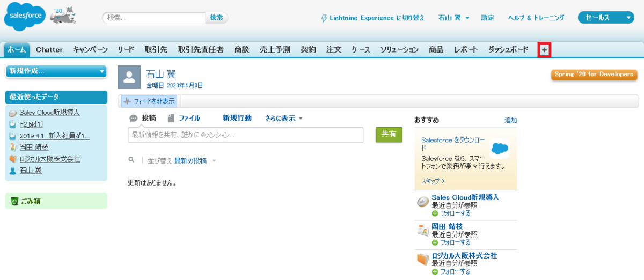Go to the 注文 tab
This screenshot has height=280, width=644.
point(334,50)
